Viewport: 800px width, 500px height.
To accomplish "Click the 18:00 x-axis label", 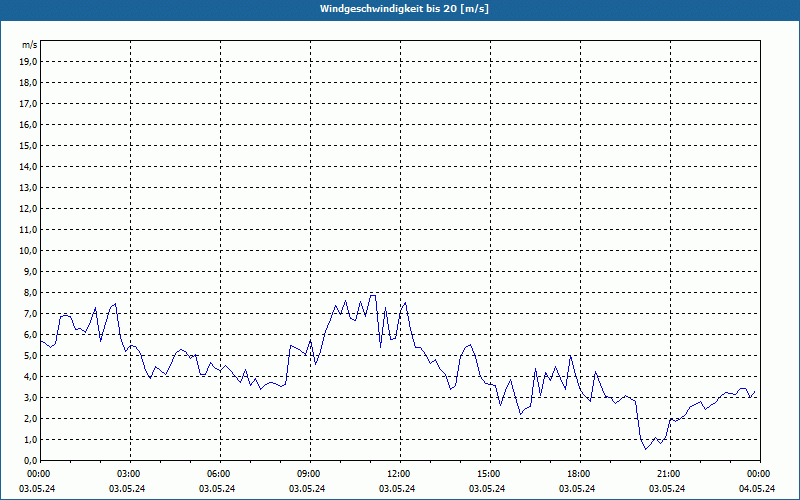I will point(581,474).
